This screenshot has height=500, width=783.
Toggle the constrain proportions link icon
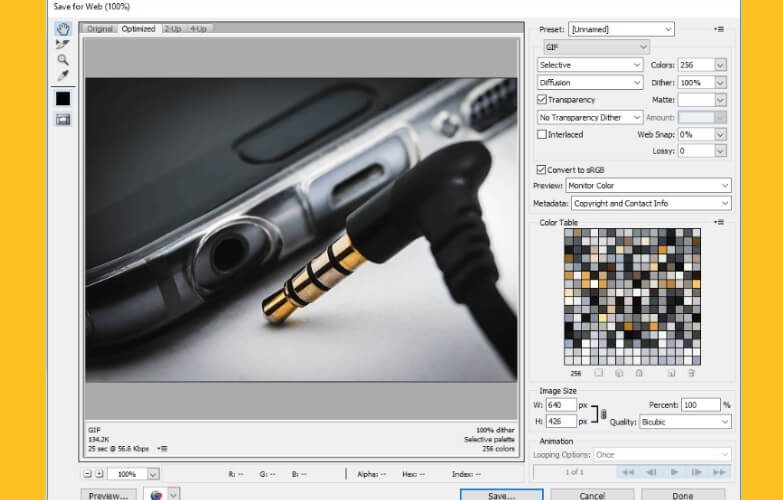(604, 414)
